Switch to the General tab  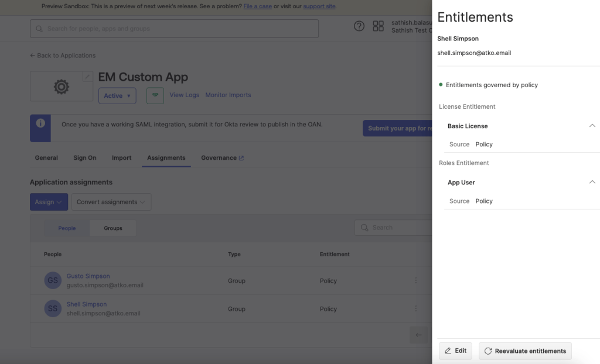click(46, 157)
